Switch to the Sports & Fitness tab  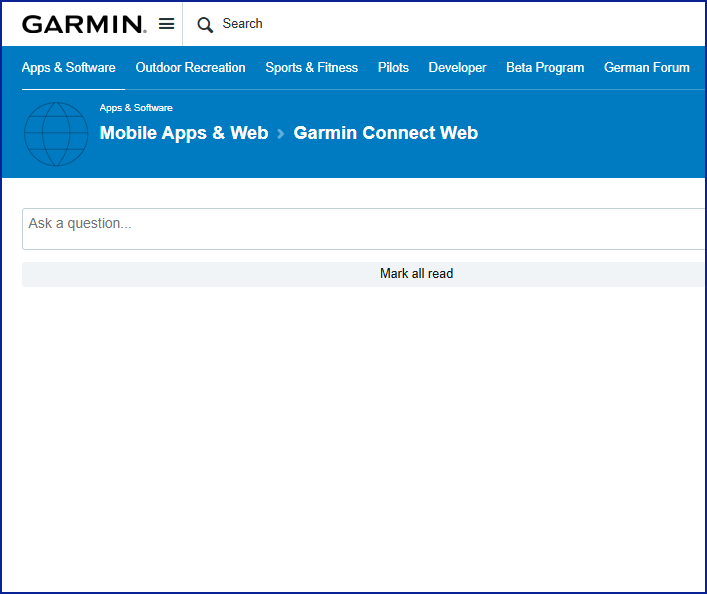(x=311, y=68)
